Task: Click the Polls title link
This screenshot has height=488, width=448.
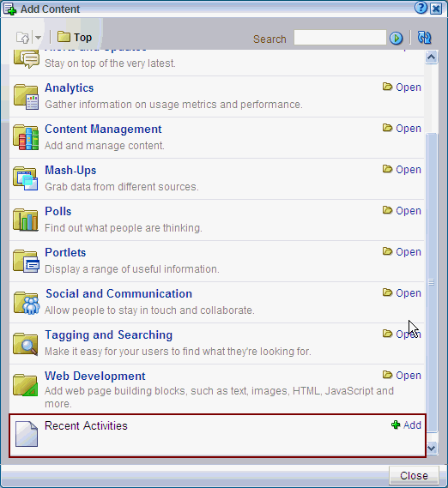Action: tap(58, 211)
